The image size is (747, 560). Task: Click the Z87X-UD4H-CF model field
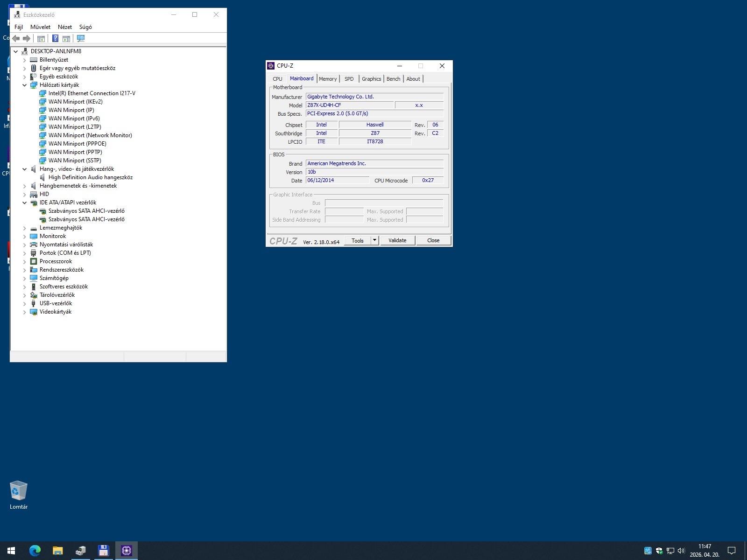coord(349,105)
